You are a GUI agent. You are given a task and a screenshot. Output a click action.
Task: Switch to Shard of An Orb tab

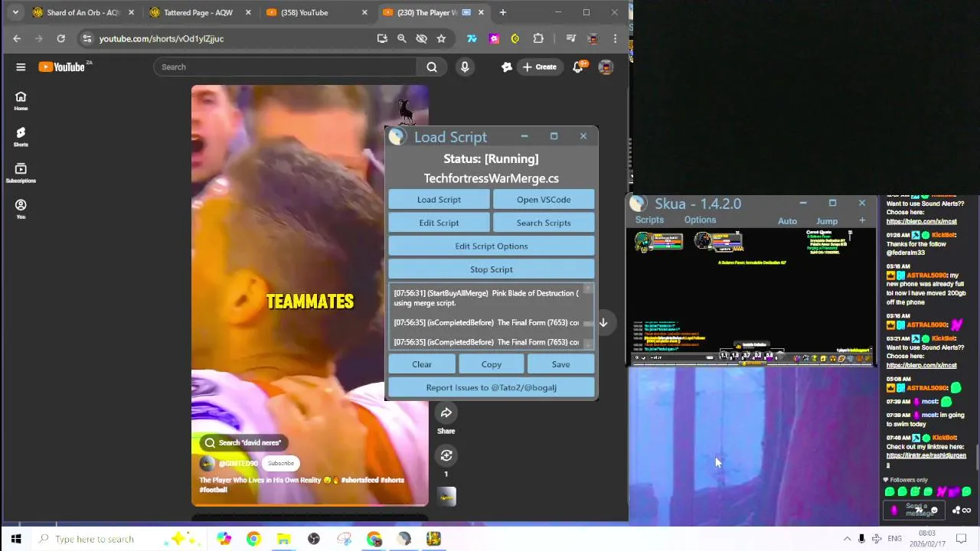pyautogui.click(x=84, y=12)
